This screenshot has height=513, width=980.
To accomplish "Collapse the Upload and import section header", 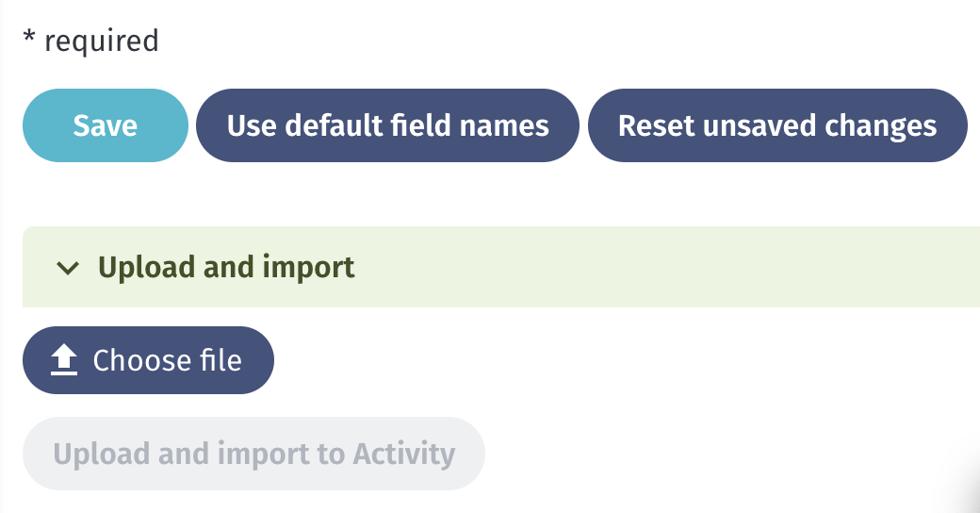I will pos(501,267).
